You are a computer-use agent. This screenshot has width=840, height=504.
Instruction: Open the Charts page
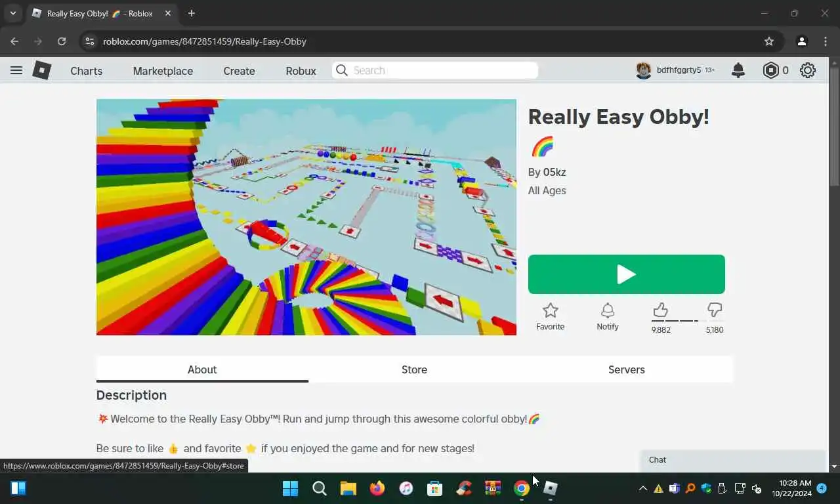pos(87,71)
